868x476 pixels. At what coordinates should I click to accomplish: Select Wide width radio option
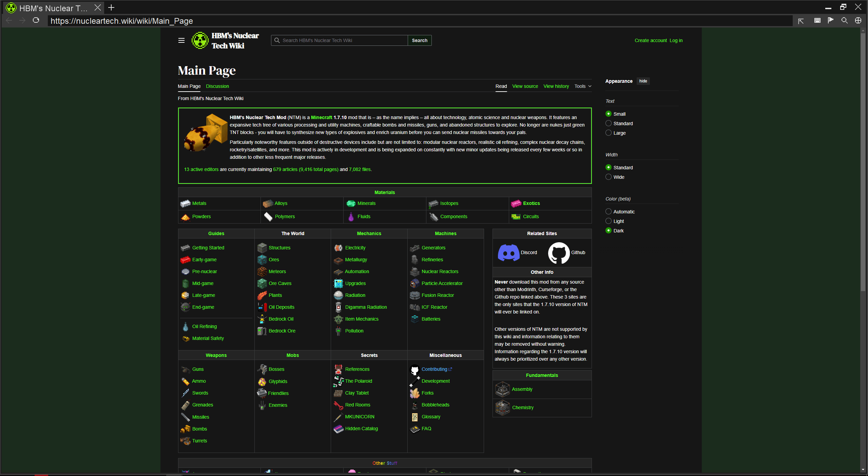click(609, 177)
